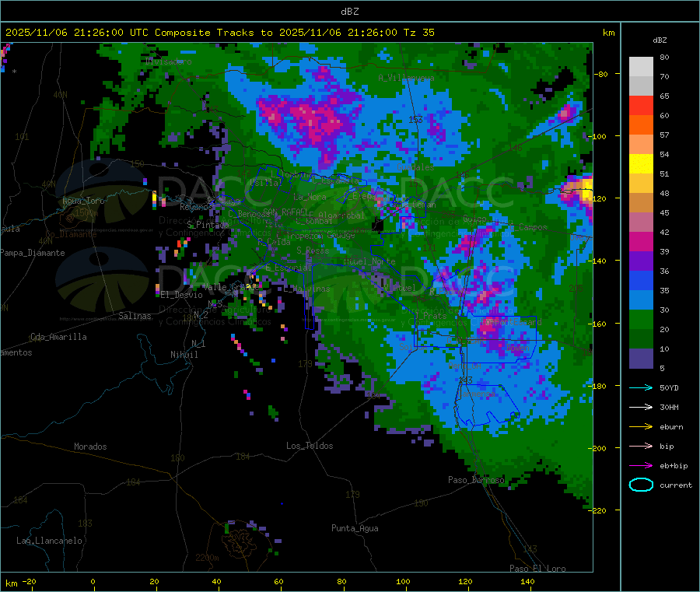Click the 'eburn' legend label
The width and height of the screenshot is (700, 592).
pos(671,427)
